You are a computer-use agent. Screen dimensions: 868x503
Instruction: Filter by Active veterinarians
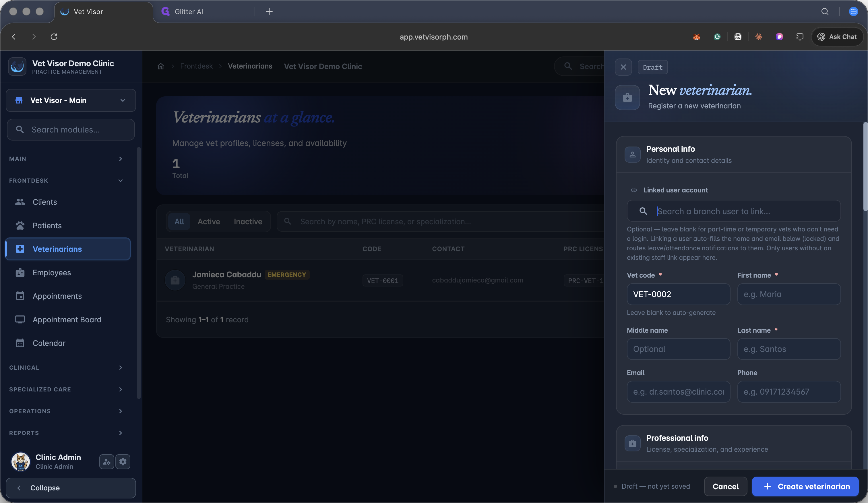[x=209, y=222]
